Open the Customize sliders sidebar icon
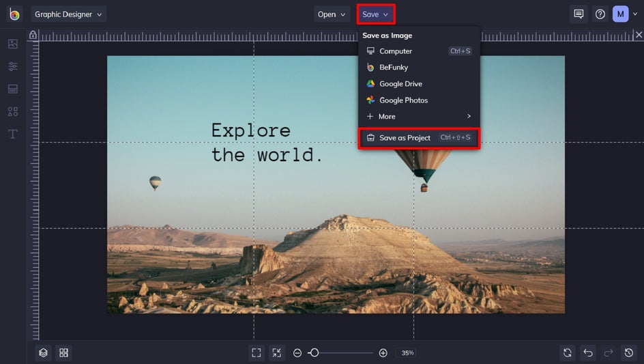The height and width of the screenshot is (364, 644). point(13,66)
